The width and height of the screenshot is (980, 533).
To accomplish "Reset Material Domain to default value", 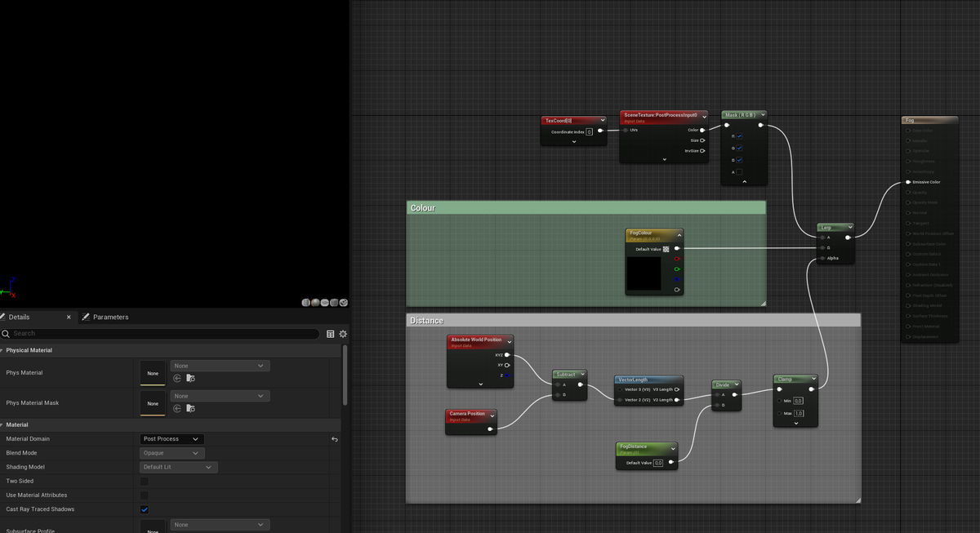I will [x=334, y=439].
